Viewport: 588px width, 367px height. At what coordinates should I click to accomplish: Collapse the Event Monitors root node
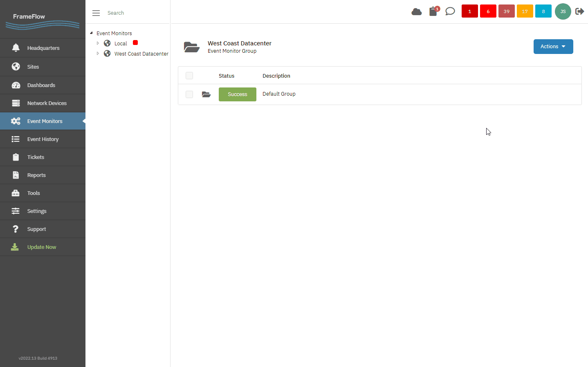(x=91, y=33)
